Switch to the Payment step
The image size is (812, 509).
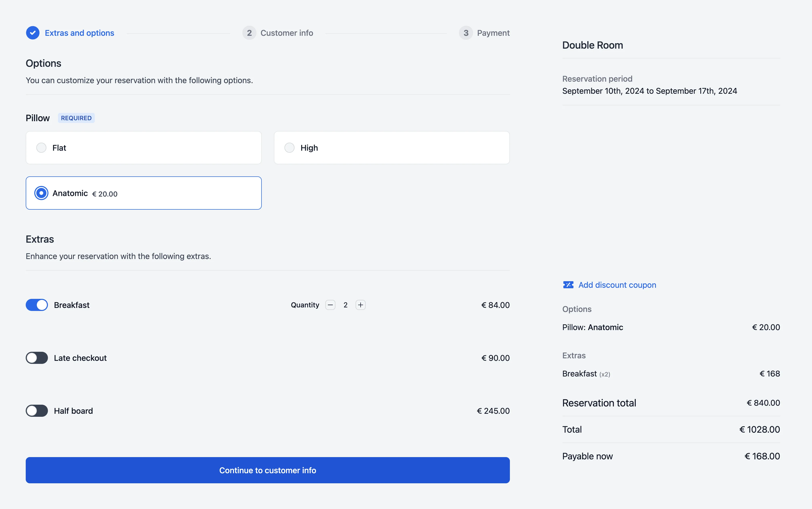point(494,33)
